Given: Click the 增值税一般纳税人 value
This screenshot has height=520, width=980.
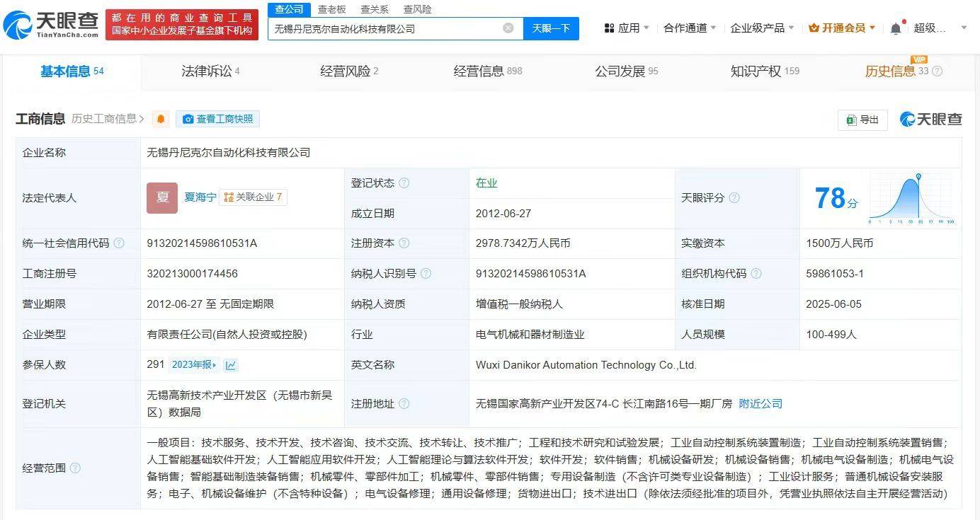Looking at the screenshot, I should pos(519,304).
